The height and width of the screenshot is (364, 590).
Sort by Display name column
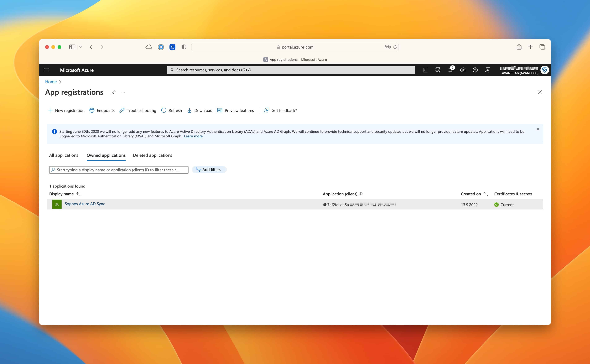click(65, 194)
